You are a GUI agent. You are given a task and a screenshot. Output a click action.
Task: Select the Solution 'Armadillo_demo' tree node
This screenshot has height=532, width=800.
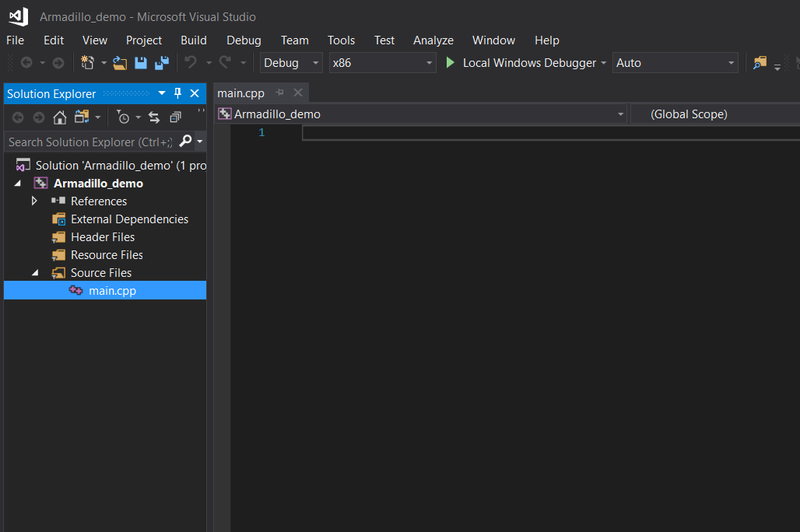[111, 165]
